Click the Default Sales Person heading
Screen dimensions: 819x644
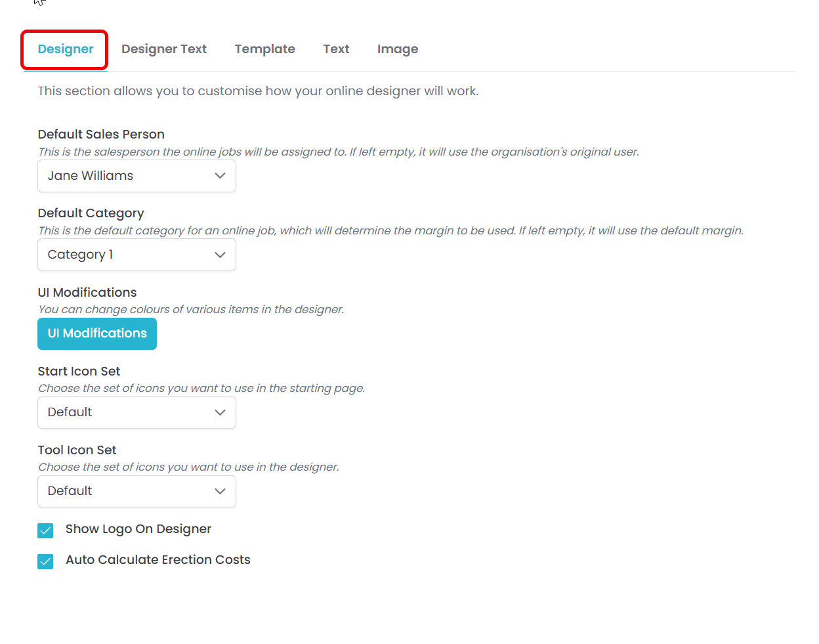[x=101, y=135]
